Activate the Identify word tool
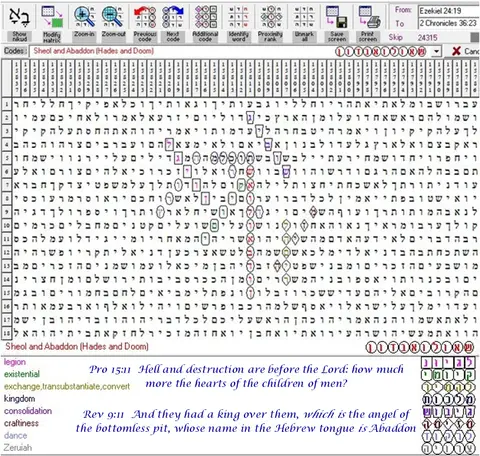The image size is (480, 456). coord(239,23)
